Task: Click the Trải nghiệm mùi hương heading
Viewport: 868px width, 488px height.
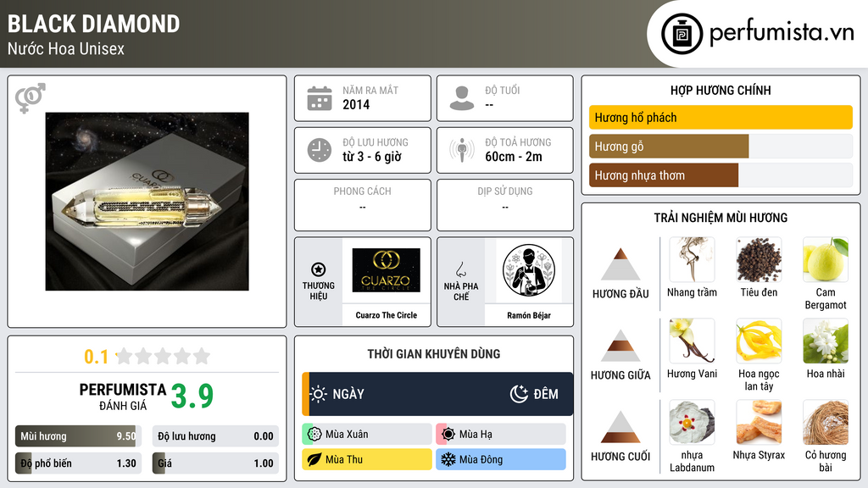Action: click(721, 218)
